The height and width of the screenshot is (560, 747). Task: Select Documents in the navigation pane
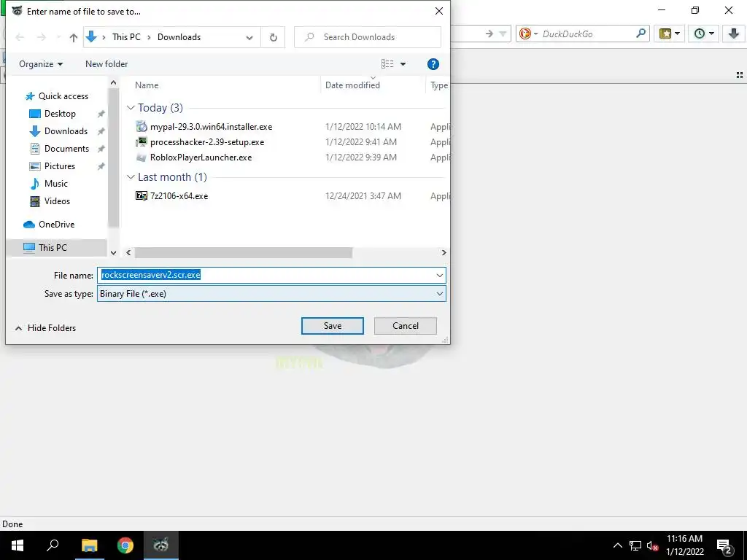click(x=66, y=149)
